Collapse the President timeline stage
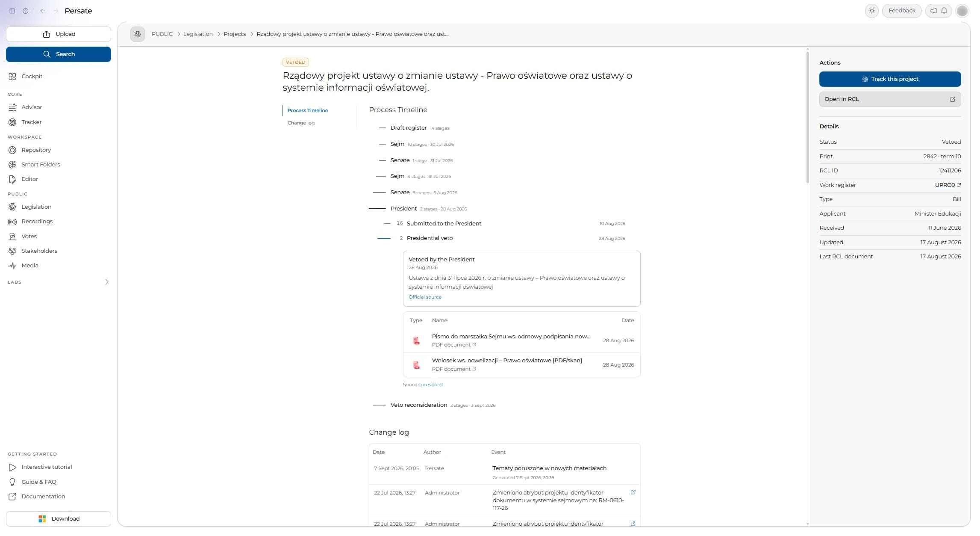This screenshot has width=980, height=536. (418, 209)
